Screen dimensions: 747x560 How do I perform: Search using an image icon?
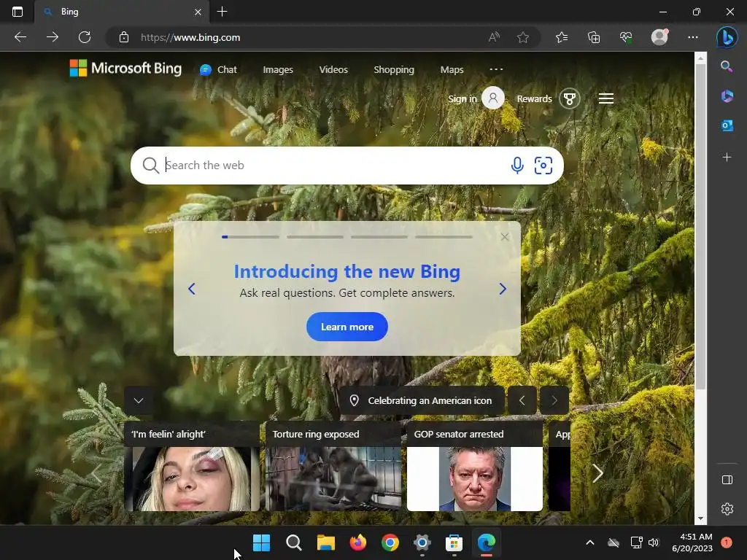543,166
